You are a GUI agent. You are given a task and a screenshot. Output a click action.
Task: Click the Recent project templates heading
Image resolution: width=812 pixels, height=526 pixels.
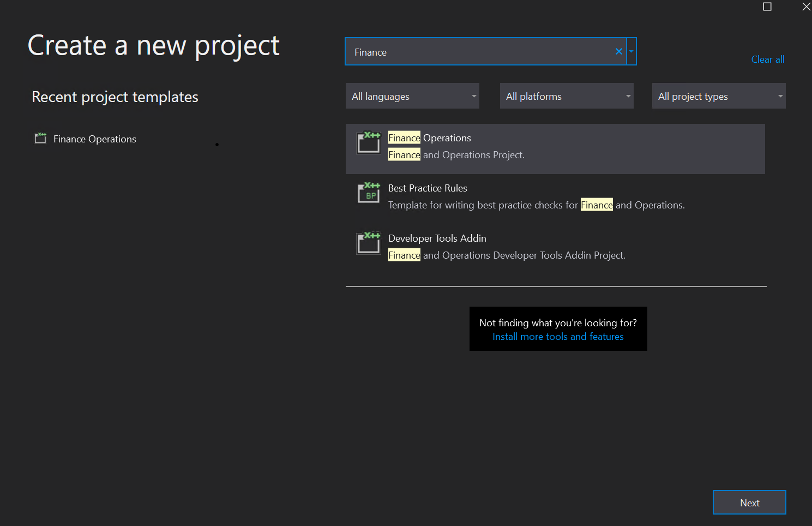[115, 97]
